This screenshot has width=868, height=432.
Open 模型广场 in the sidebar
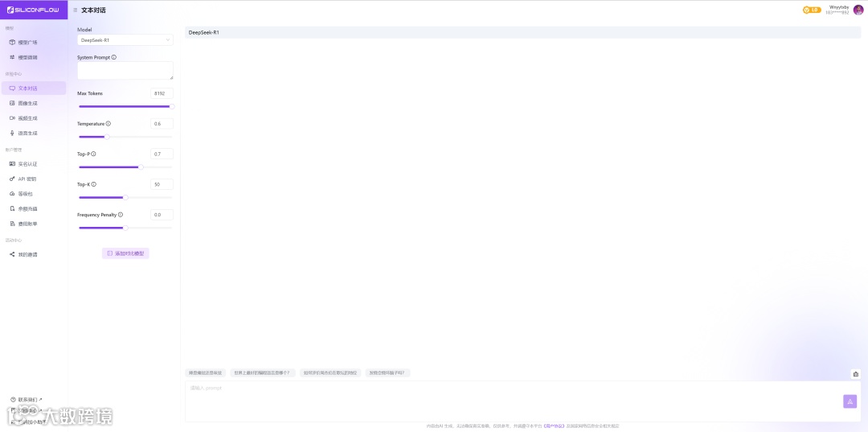point(27,42)
